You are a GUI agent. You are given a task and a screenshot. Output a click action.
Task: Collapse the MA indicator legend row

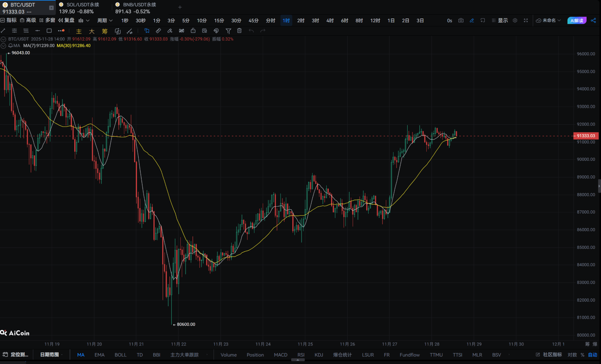pyautogui.click(x=4, y=46)
